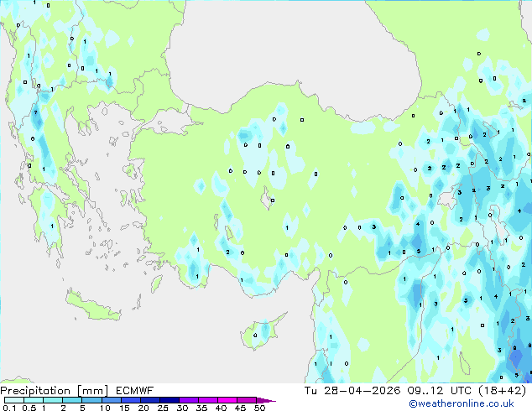Open the weatheronline.co.uk copyright link

coord(462,403)
